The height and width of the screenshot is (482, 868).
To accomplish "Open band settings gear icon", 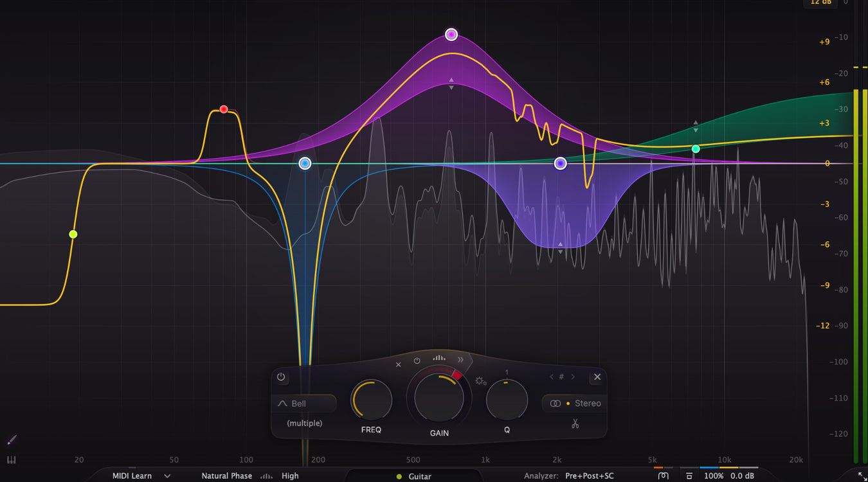I will coord(481,381).
